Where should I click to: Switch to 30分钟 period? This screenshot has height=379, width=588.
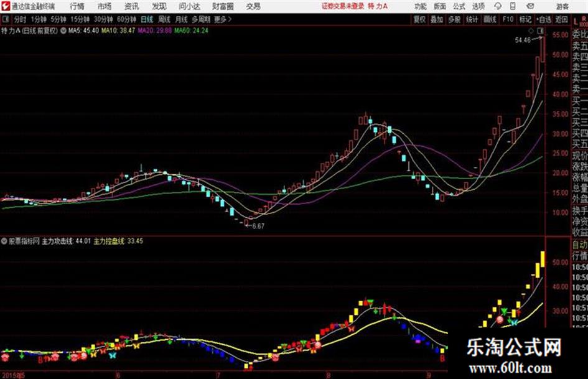click(103, 19)
